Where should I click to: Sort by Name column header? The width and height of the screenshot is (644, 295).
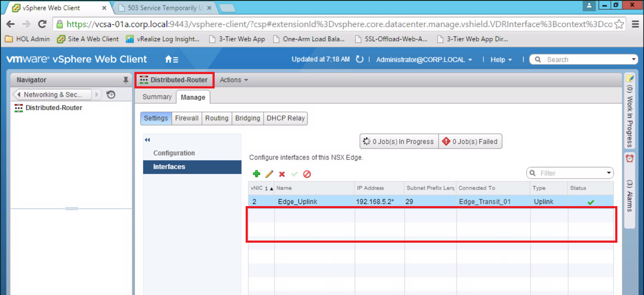coord(315,188)
